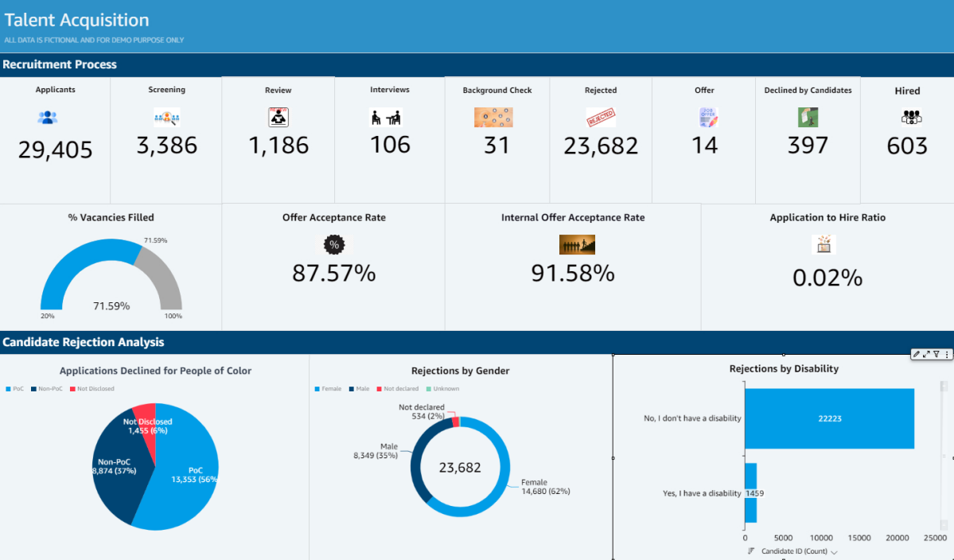Click the Rejected KPI value 23,682
This screenshot has width=954, height=560.
click(x=601, y=146)
